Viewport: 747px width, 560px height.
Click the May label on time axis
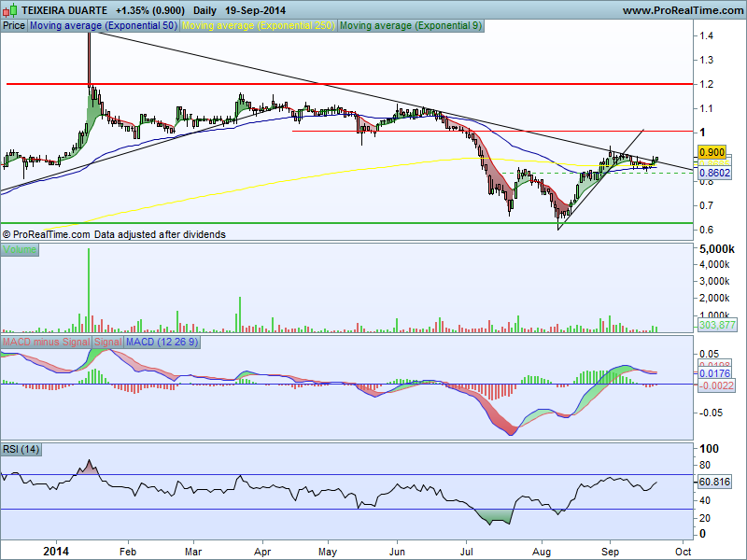pos(328,552)
